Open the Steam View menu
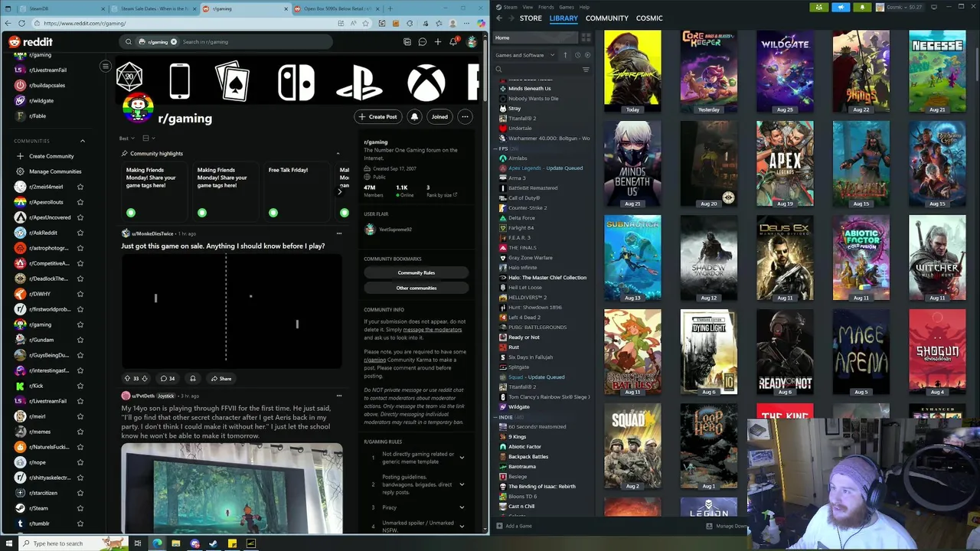980x551 pixels. [x=528, y=7]
